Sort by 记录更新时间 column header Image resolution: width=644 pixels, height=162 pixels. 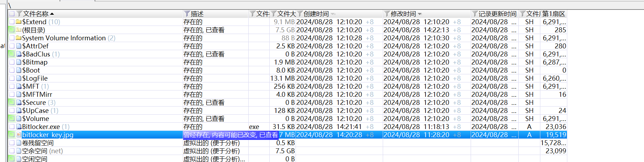[x=498, y=14]
